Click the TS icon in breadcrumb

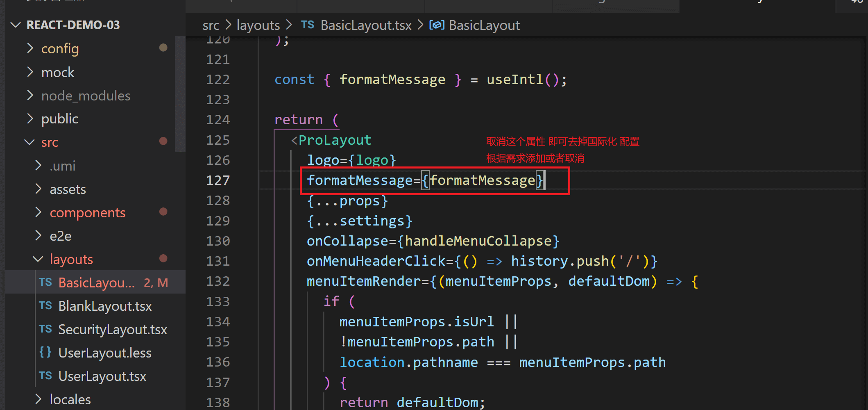coord(308,25)
